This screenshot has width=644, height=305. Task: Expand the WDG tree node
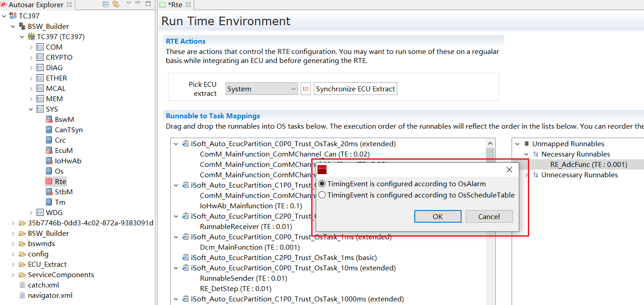[x=31, y=213]
